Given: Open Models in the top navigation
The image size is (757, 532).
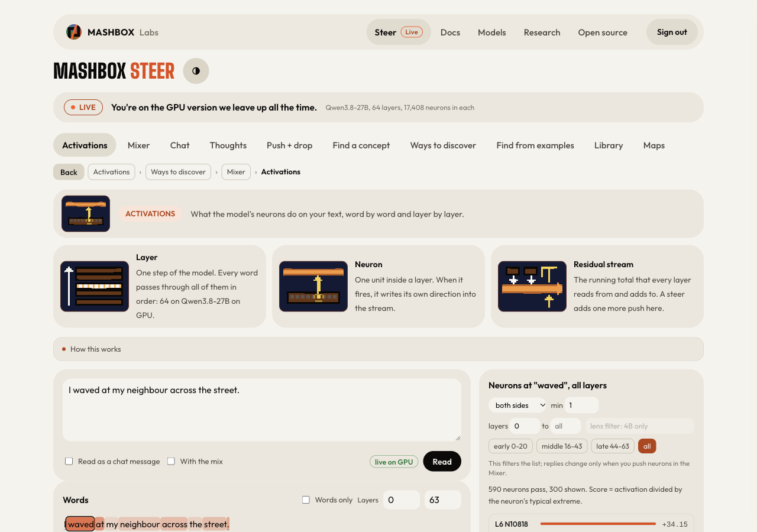Looking at the screenshot, I should tap(492, 32).
